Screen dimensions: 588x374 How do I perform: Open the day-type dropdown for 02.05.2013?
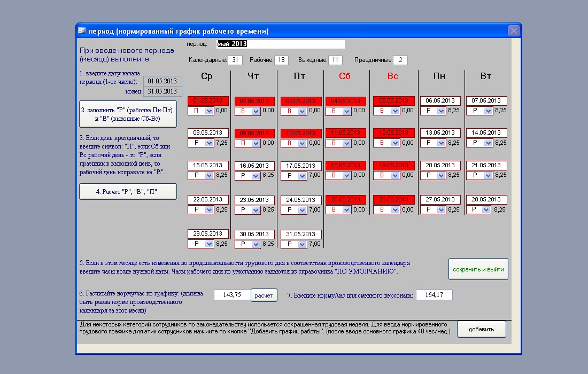click(x=256, y=111)
